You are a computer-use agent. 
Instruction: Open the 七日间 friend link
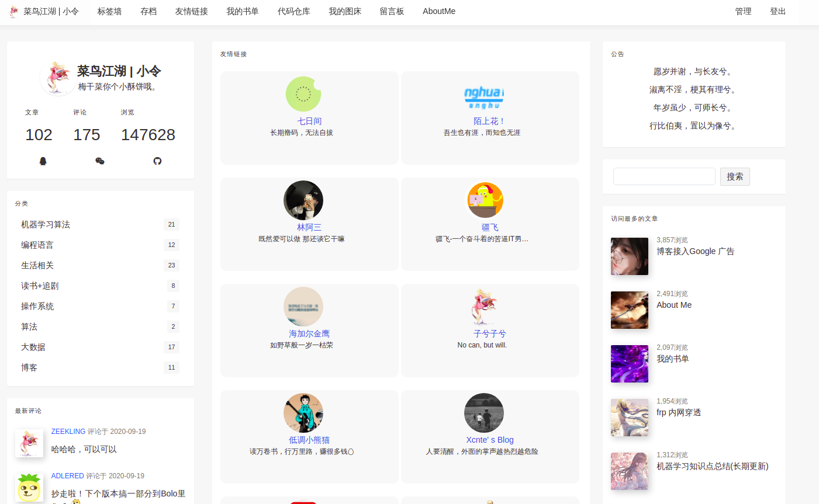click(309, 121)
